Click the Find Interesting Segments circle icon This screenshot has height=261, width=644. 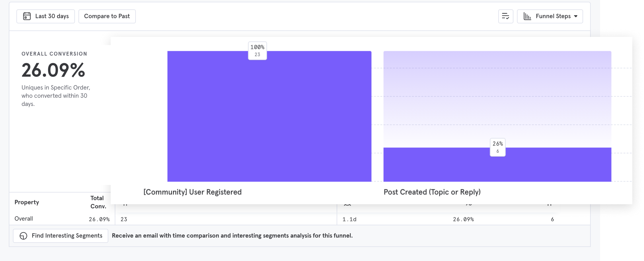[x=23, y=236]
